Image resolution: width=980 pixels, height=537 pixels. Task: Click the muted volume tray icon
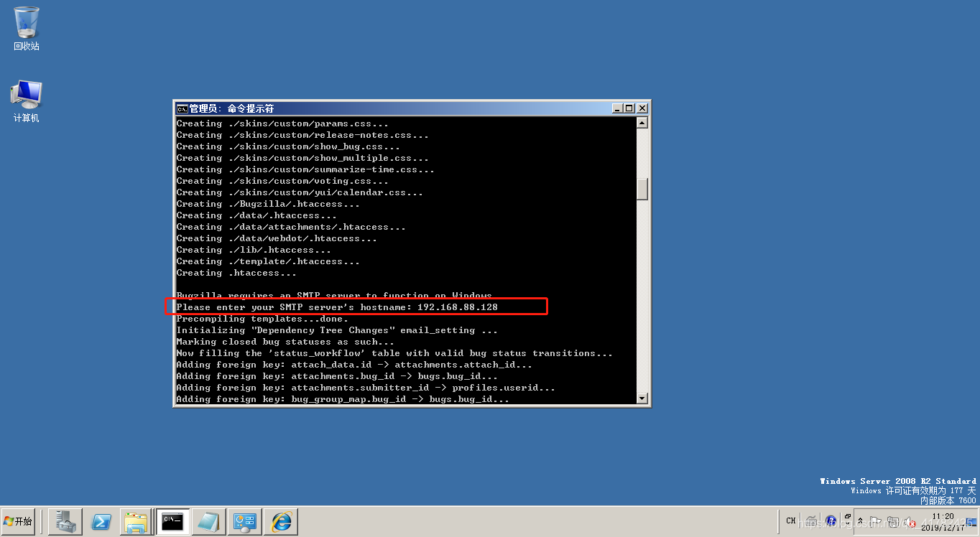point(910,521)
